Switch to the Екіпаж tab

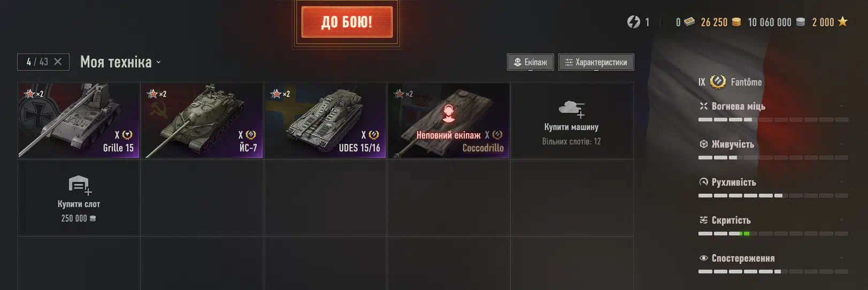(x=531, y=62)
